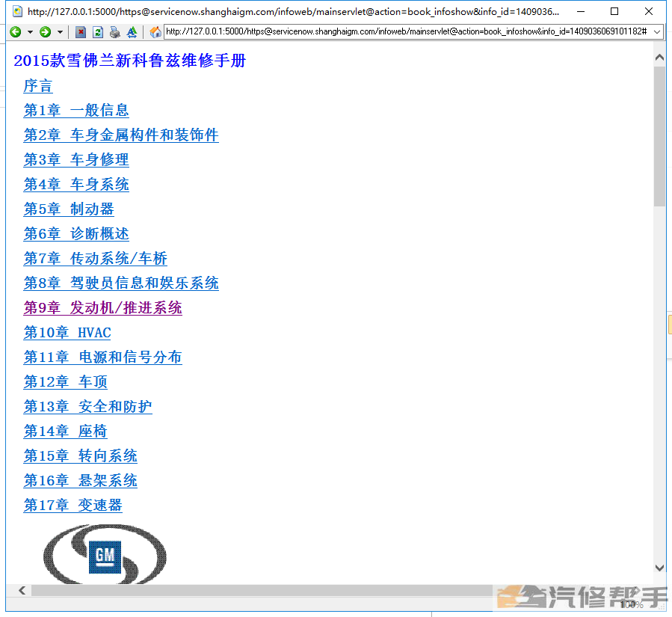This screenshot has width=672, height=617.
Task: Click the font size icon in toolbar
Action: pos(132,32)
